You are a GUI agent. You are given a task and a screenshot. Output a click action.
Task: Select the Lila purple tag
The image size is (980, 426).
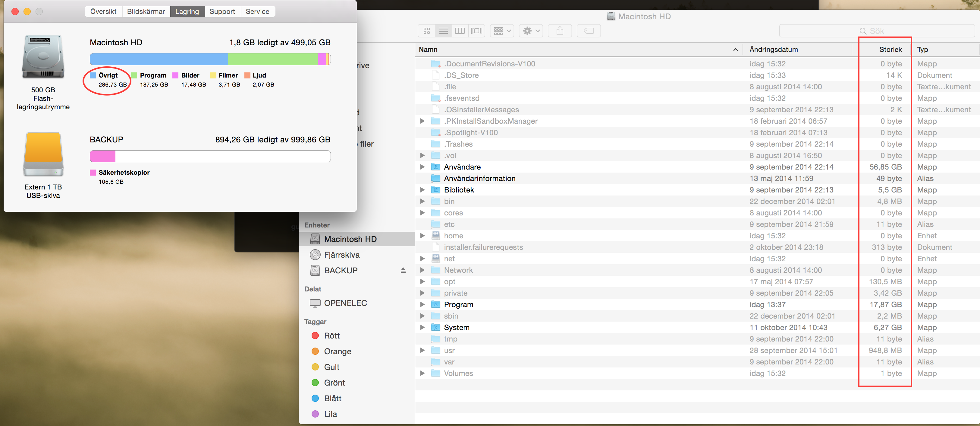(357, 414)
